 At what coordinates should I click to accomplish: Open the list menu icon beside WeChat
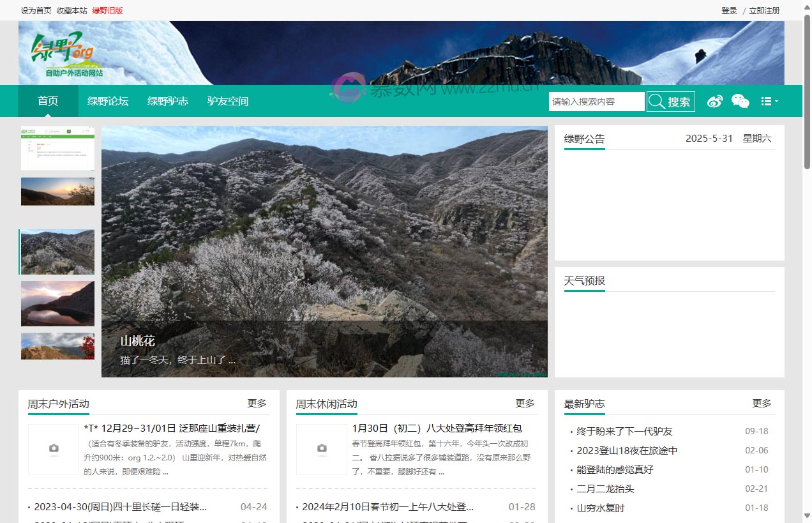[x=766, y=101]
